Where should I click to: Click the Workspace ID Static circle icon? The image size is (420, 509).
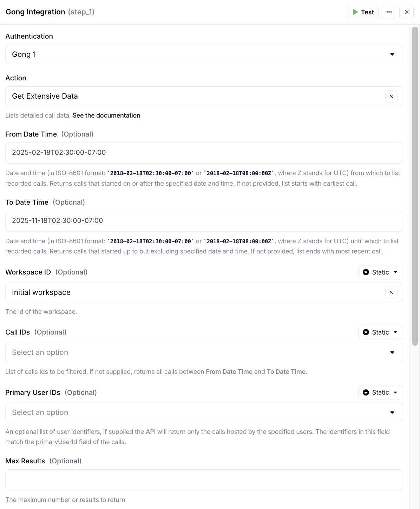click(x=366, y=272)
